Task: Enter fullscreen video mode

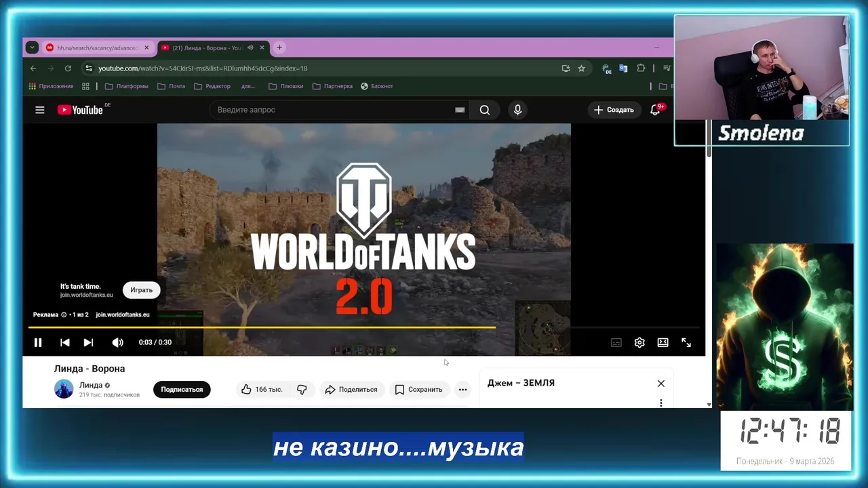Action: (686, 343)
